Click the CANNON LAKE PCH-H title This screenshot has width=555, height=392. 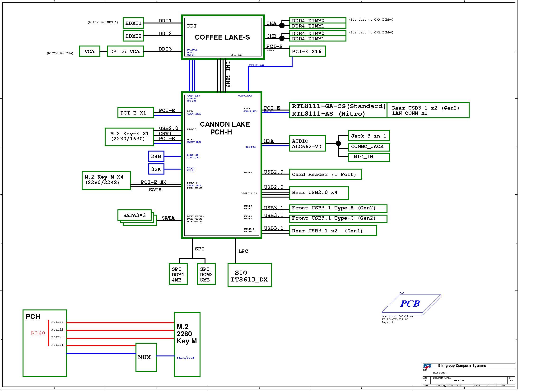click(x=225, y=128)
